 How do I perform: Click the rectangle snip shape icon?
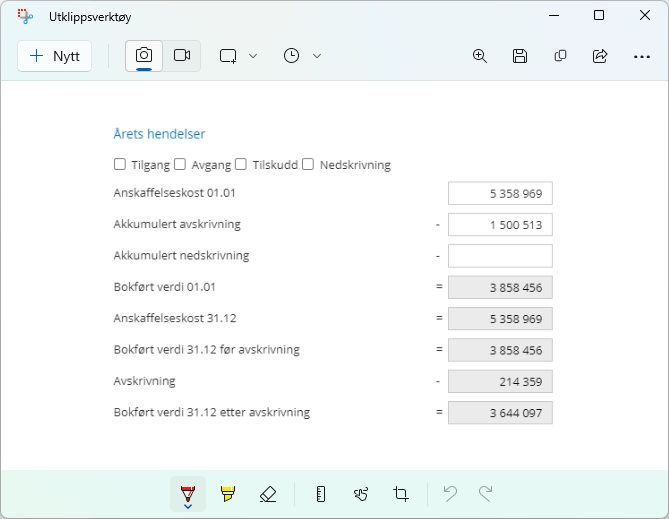(x=228, y=56)
